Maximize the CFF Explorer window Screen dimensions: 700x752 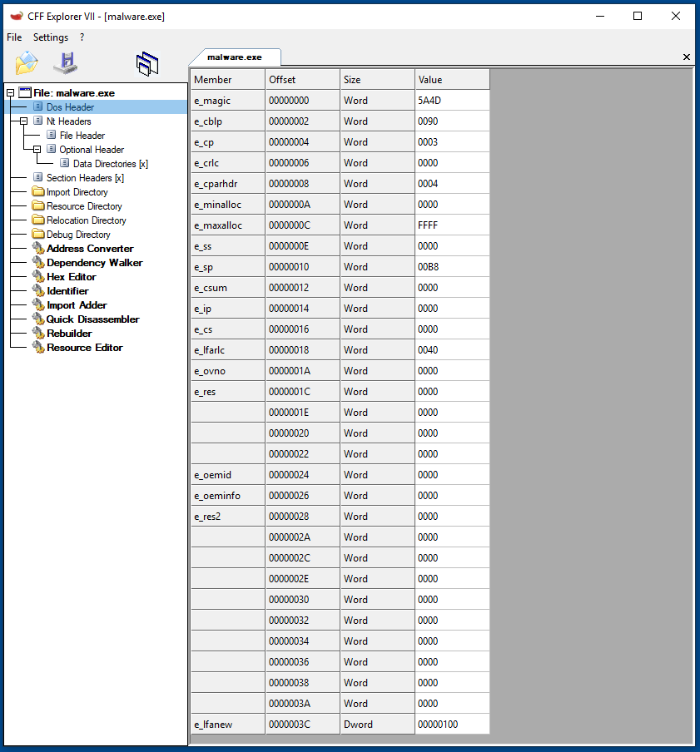pos(638,16)
